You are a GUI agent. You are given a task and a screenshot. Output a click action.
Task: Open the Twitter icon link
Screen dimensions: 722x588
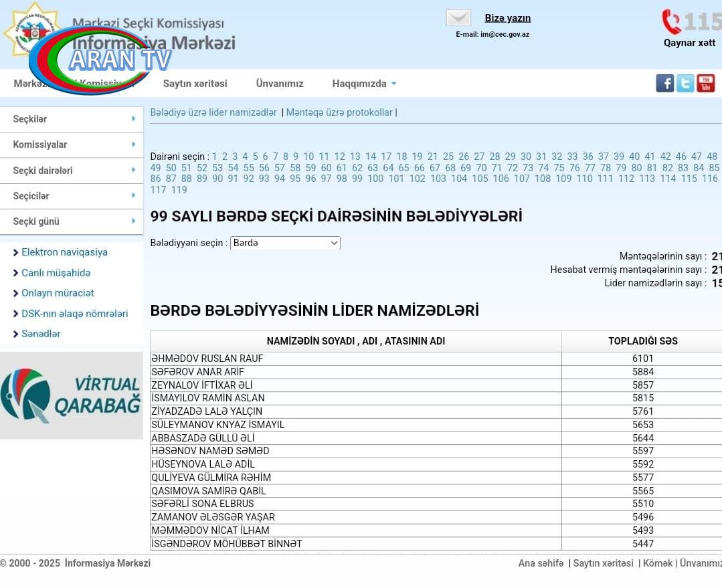pyautogui.click(x=685, y=84)
